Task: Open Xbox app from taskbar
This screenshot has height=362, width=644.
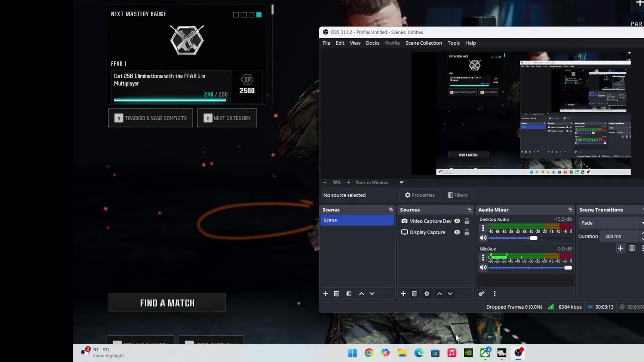Action: point(485,353)
